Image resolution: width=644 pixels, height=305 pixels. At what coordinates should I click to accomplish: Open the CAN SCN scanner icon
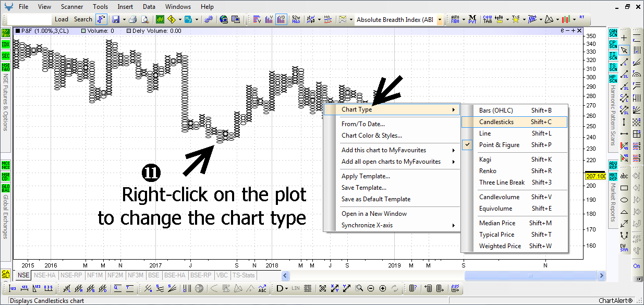tap(613, 33)
